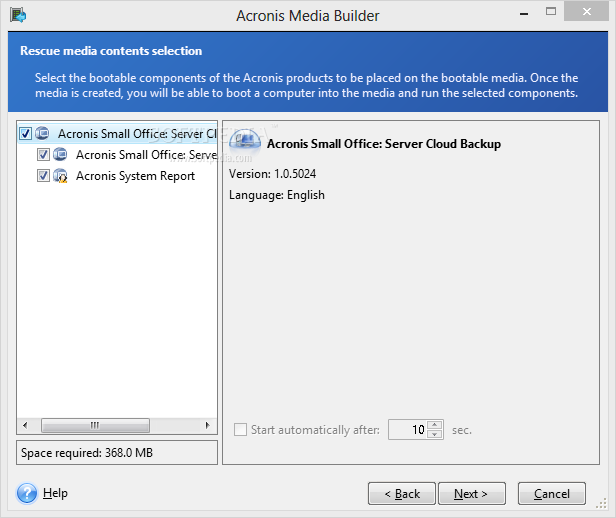616x518 pixels.
Task: Click the large Server Cloud Backup product icon
Action: click(245, 141)
